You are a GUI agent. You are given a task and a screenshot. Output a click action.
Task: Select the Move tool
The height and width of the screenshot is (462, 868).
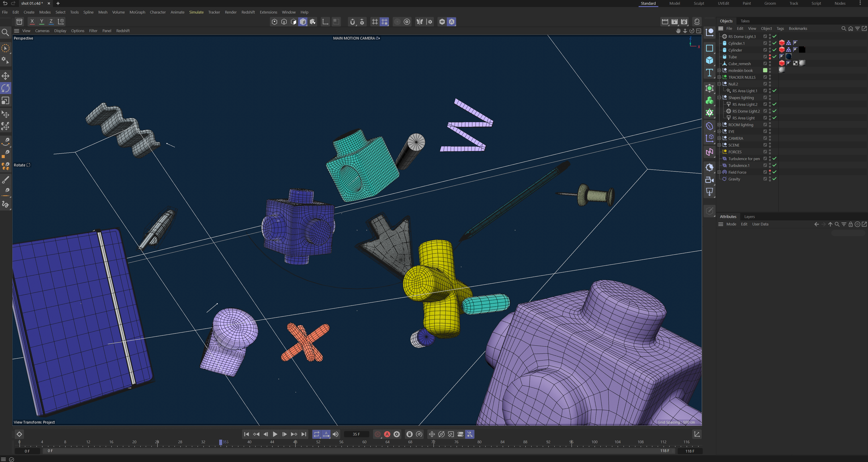click(6, 76)
